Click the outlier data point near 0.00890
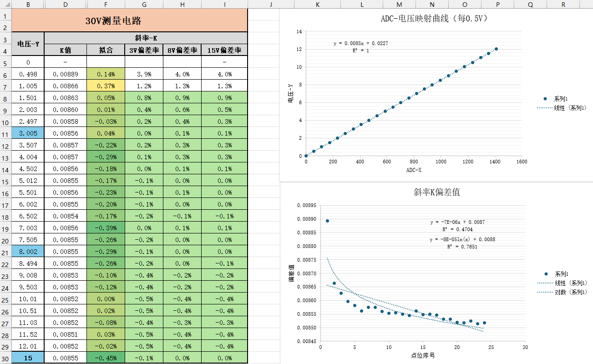The width and height of the screenshot is (593, 364). point(327,221)
